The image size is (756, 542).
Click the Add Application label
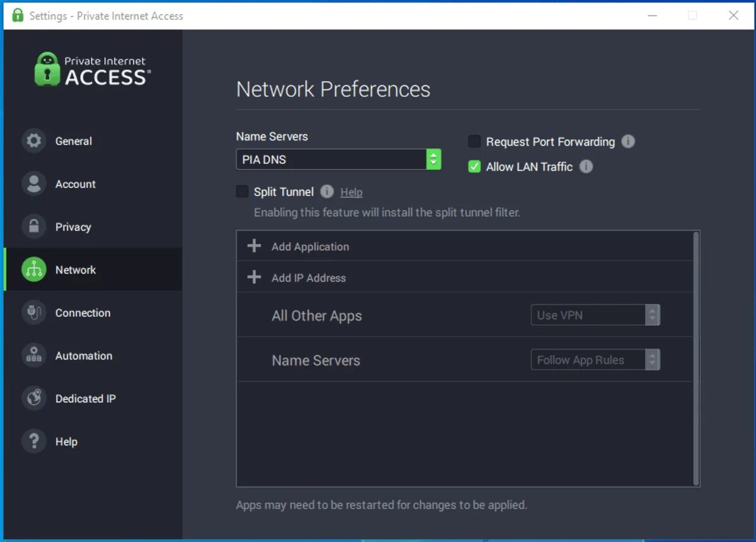click(x=310, y=246)
